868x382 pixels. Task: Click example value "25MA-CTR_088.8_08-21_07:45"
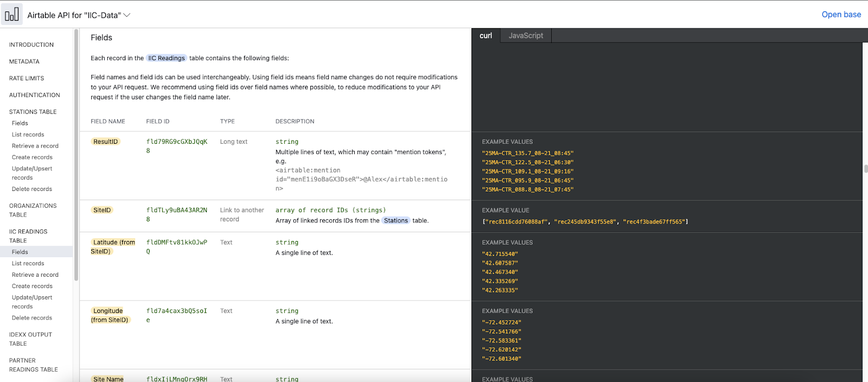tap(528, 190)
